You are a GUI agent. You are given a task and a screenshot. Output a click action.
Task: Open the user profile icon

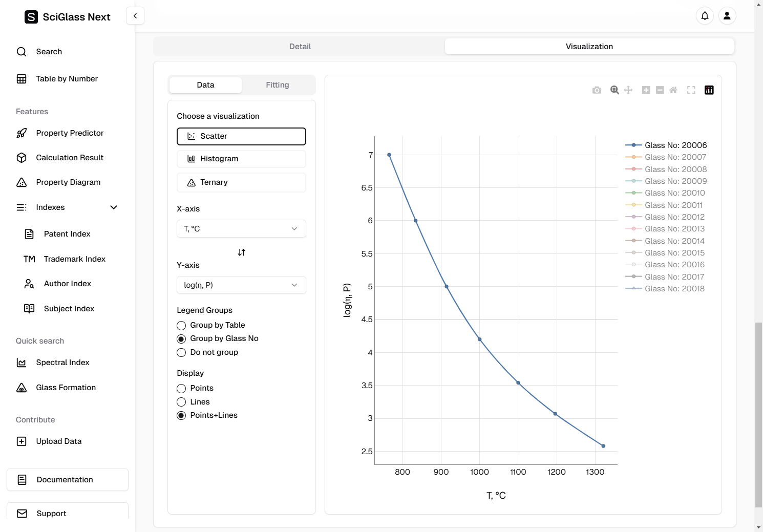click(727, 16)
